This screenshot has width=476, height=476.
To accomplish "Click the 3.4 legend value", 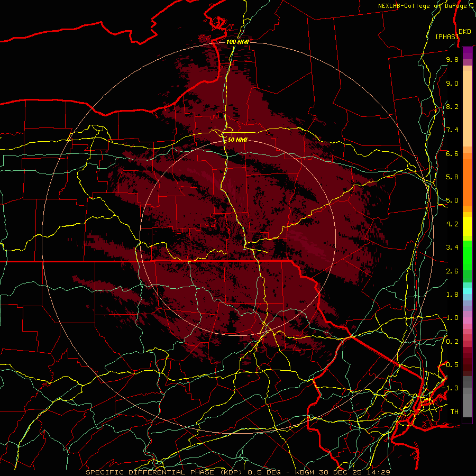I will pos(452,248).
